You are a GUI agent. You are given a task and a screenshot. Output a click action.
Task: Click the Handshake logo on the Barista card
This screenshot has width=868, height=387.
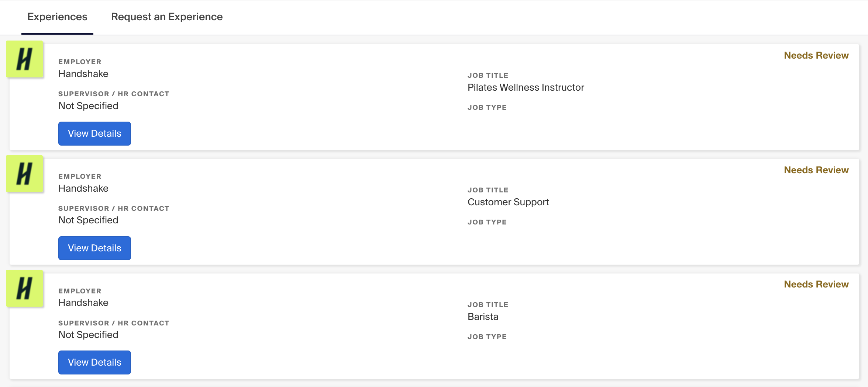pos(24,289)
